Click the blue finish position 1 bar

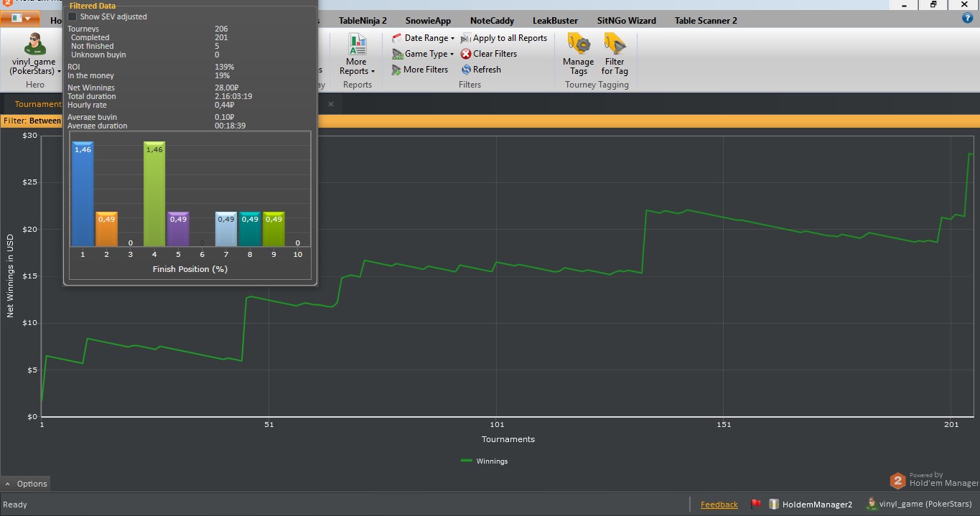pos(83,194)
